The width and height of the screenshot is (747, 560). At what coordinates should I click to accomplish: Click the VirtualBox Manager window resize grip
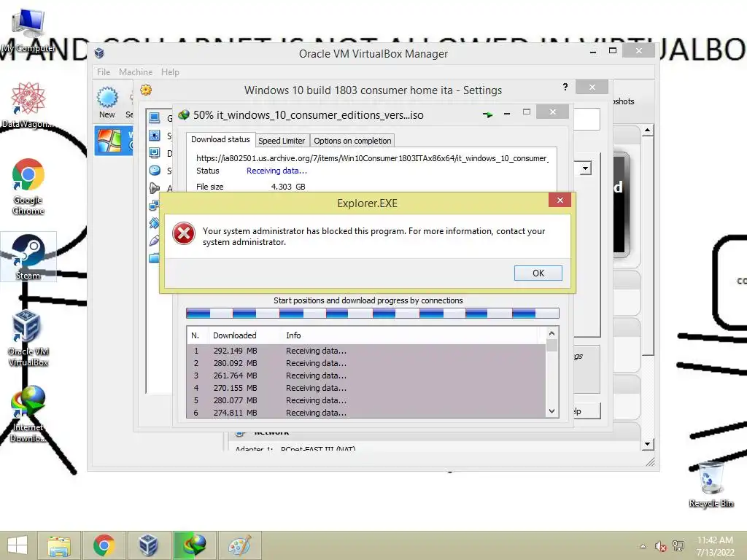(x=650, y=462)
